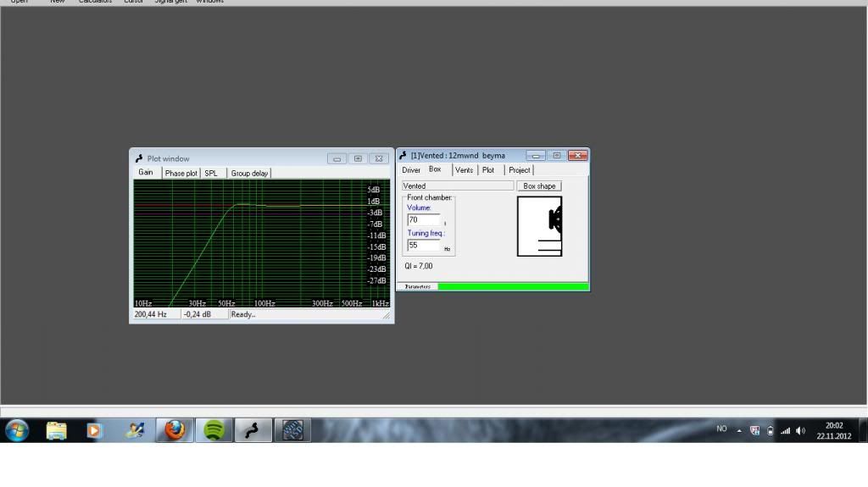Switch to the Phase plot tab
The image size is (868, 487).
[x=181, y=173]
